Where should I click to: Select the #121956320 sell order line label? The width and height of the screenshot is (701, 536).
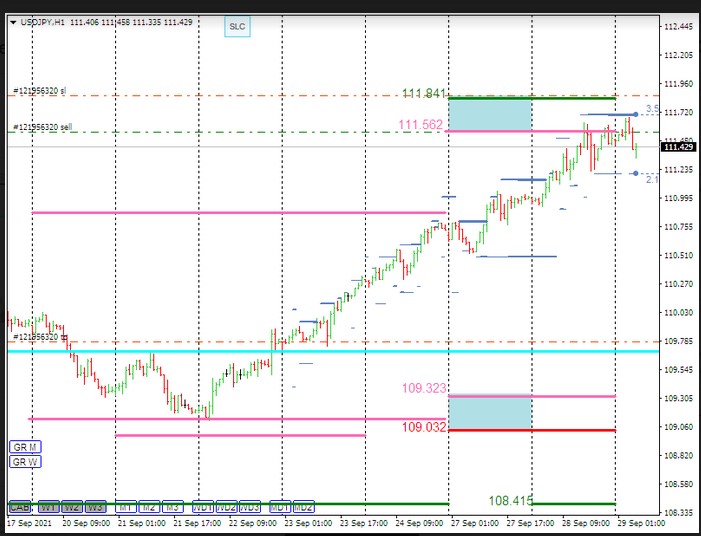42,128
